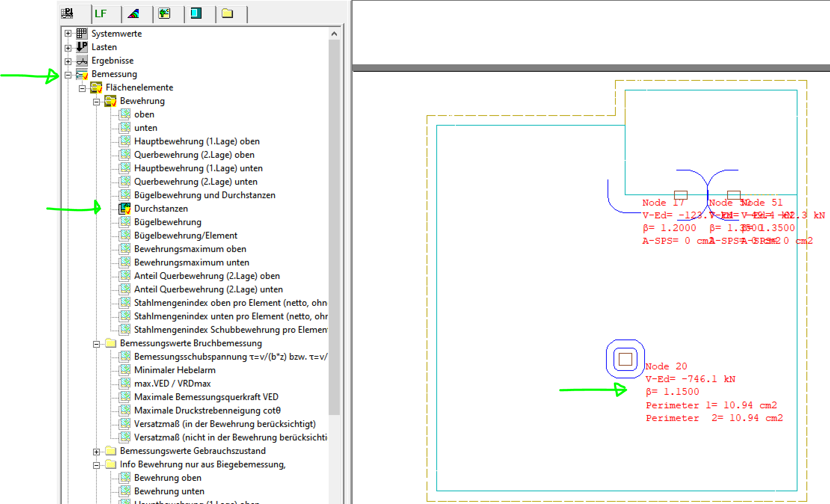
Task: Open the structure system tab icon
Action: [x=67, y=13]
